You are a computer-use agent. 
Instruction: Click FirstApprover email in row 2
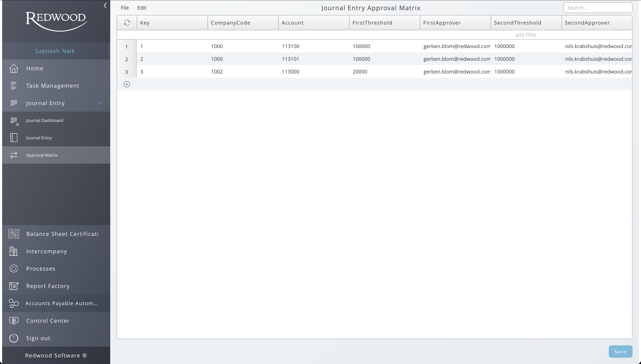click(x=455, y=59)
